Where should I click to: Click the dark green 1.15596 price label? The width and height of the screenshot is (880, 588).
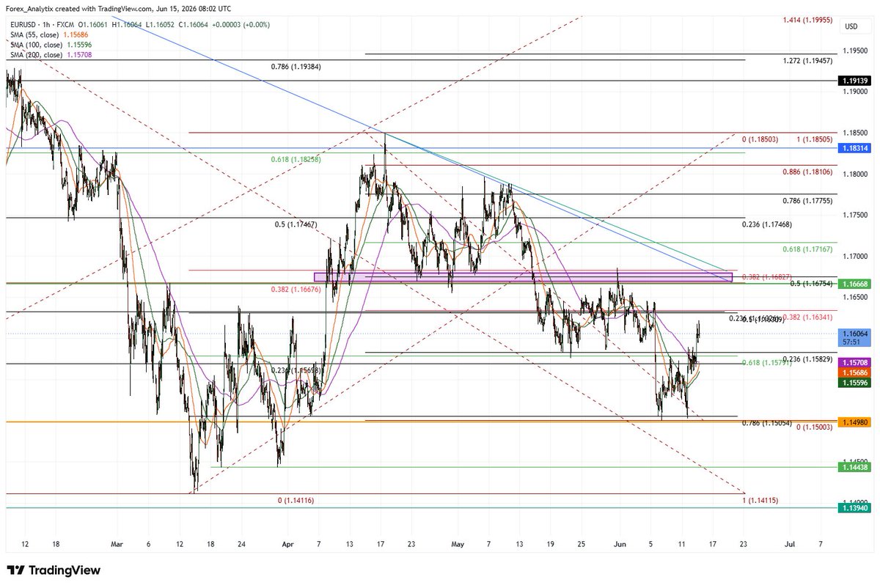(855, 383)
